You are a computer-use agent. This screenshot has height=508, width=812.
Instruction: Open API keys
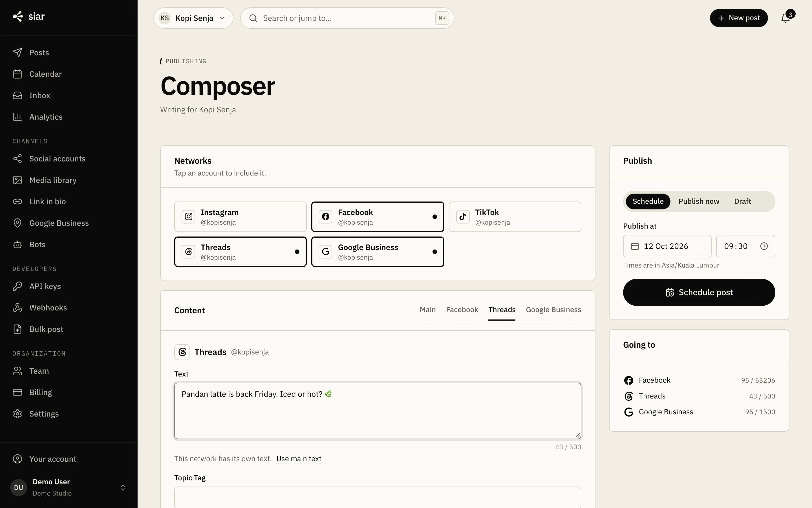point(69,286)
